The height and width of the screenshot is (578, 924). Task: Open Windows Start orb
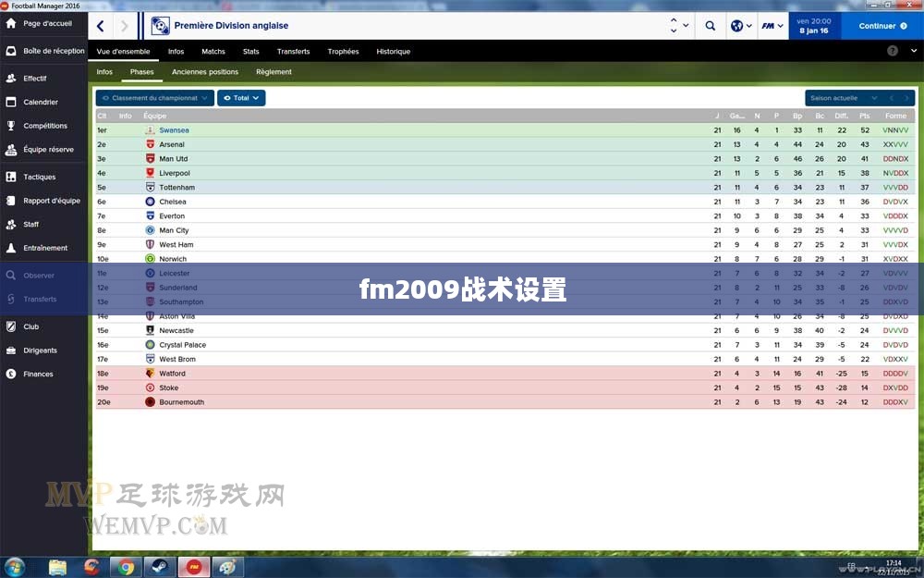(14, 568)
